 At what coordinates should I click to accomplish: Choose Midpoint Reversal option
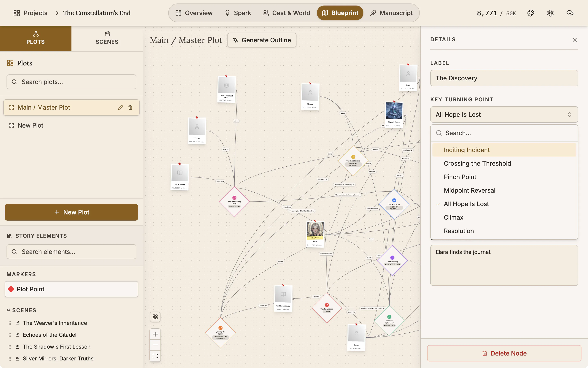504,190
